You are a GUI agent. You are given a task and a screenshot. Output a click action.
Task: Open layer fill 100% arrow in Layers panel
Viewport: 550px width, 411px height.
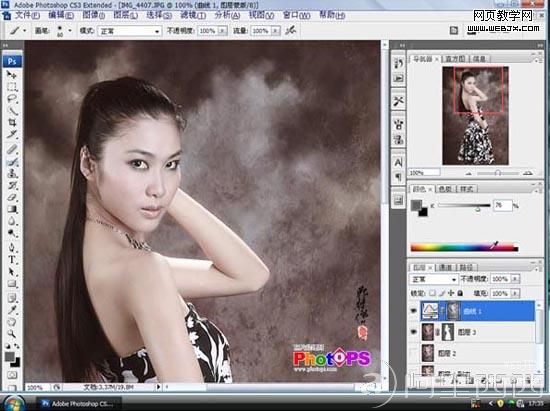(515, 293)
